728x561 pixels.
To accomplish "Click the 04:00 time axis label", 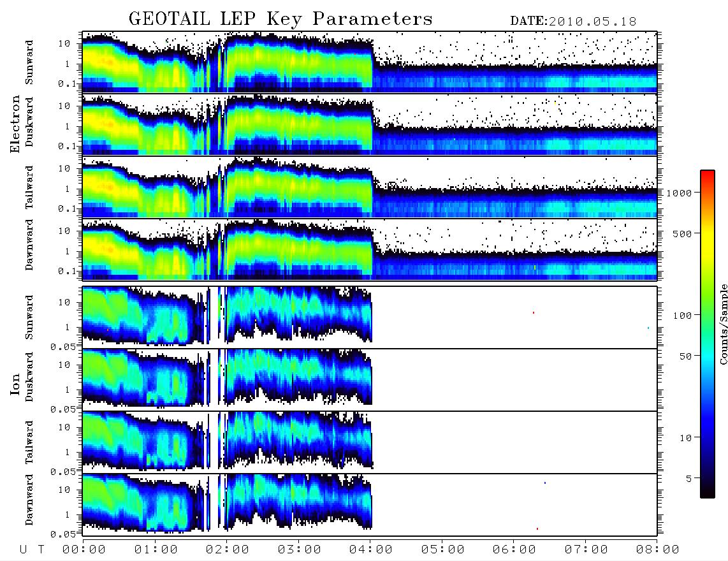I will [371, 550].
